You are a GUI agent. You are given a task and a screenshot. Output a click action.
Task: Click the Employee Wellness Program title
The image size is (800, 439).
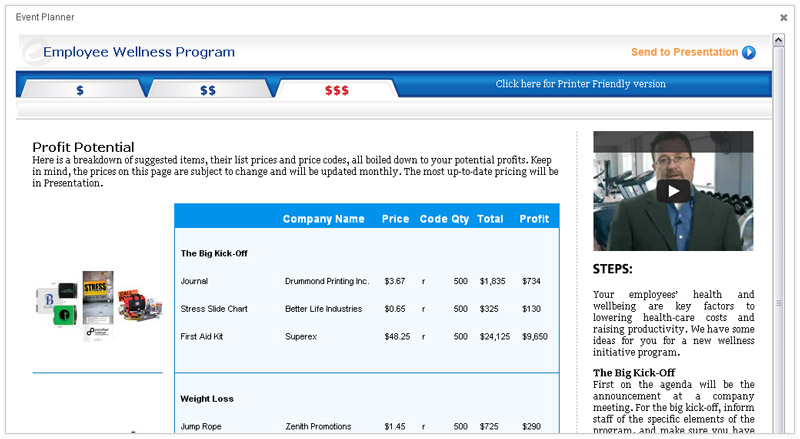click(x=139, y=52)
